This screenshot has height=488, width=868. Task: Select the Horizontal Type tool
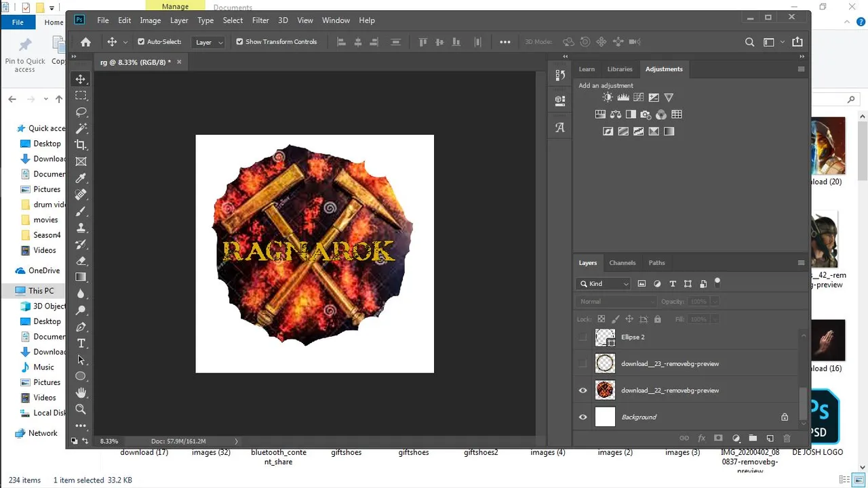pos(81,343)
